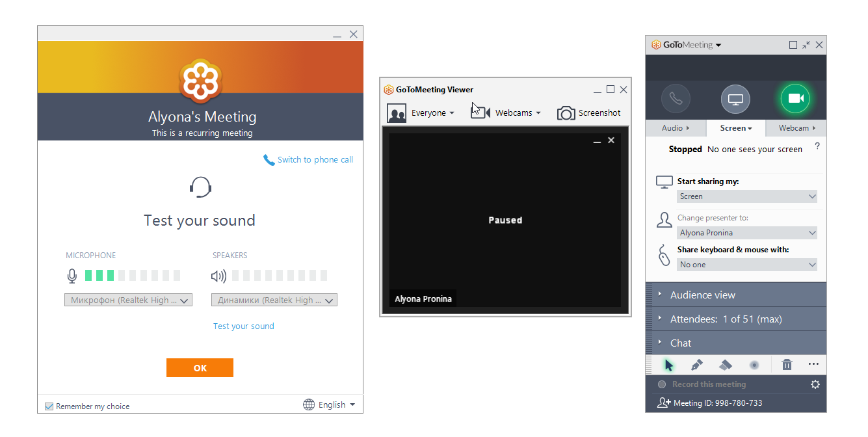Select the pen annotation tool

point(696,365)
